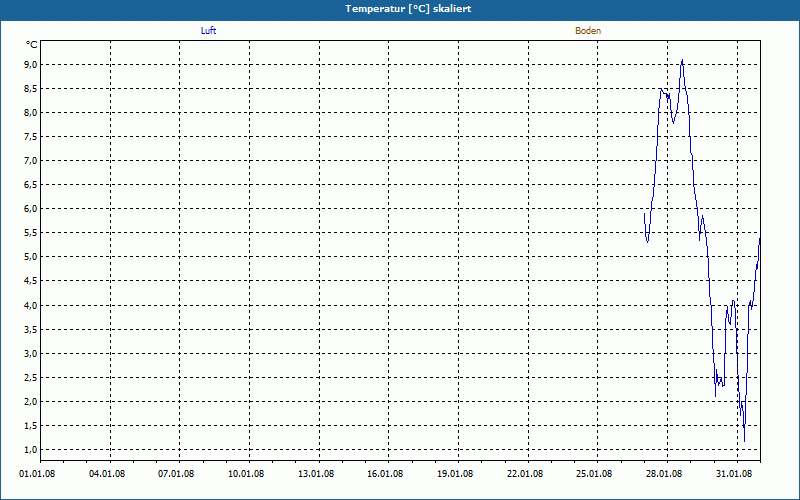Click the 16.01.08 date label
The image size is (800, 500).
coord(385,474)
